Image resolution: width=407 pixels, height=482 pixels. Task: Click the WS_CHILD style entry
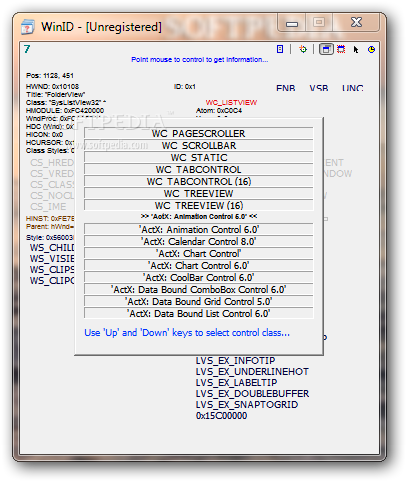click(x=52, y=248)
